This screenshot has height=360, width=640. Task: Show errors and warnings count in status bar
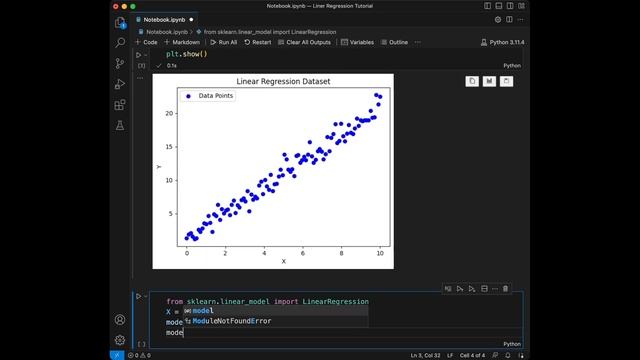click(x=139, y=355)
